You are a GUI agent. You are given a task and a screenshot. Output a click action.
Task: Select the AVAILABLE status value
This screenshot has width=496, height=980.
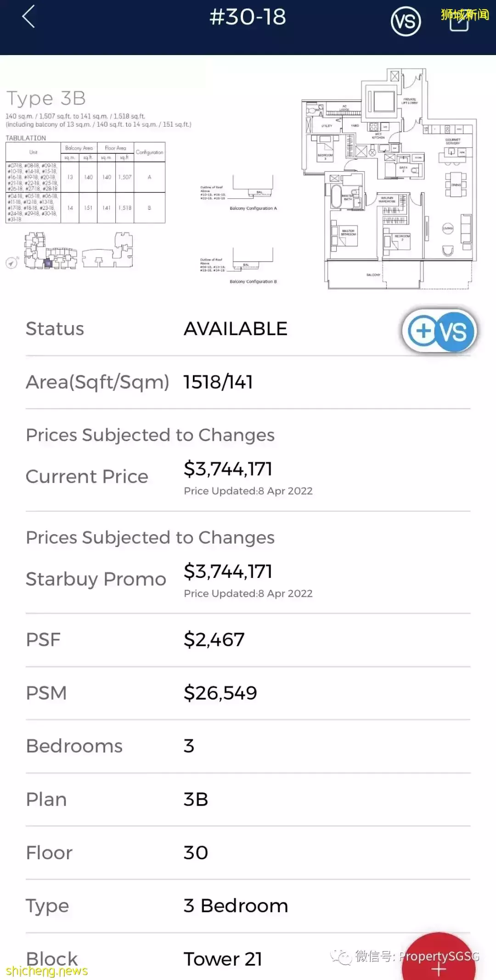[x=236, y=329]
